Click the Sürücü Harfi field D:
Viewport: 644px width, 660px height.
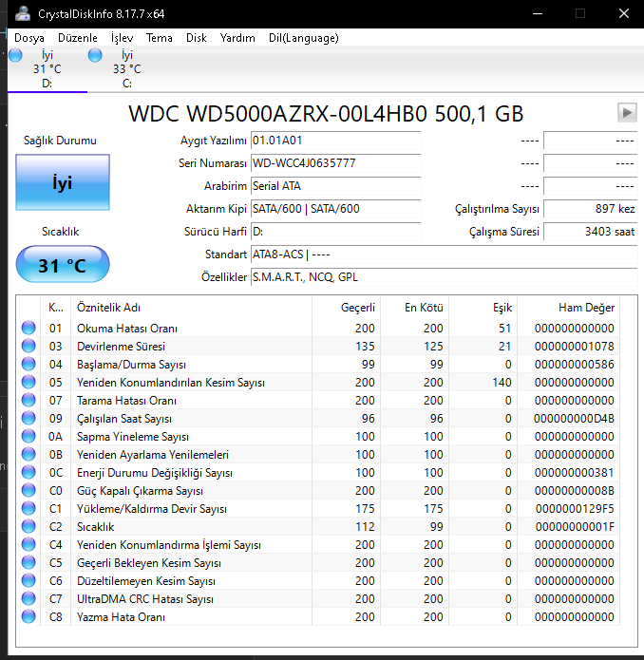336,232
